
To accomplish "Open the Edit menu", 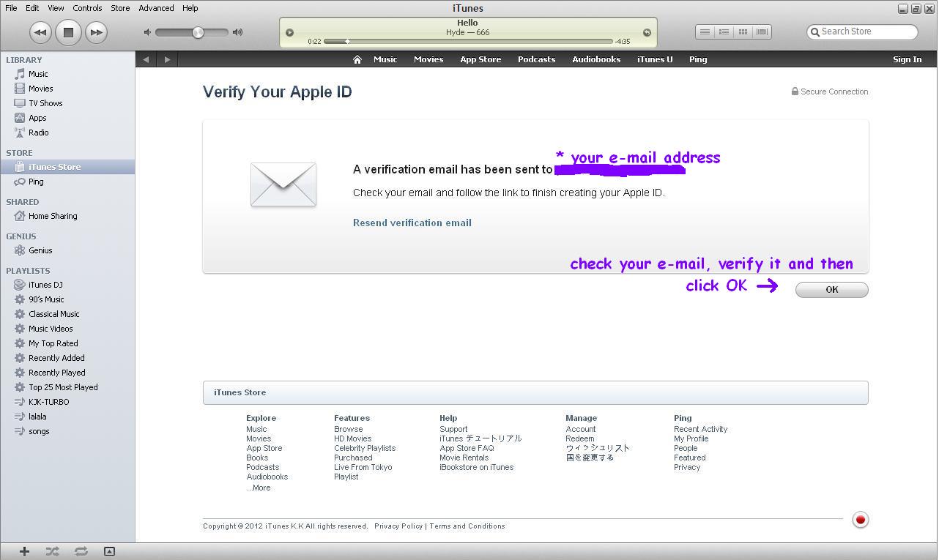I will [x=32, y=8].
